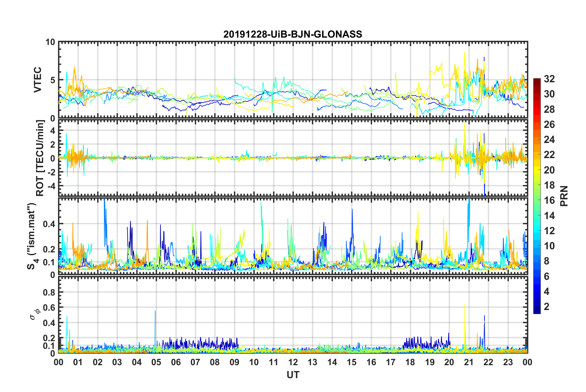Select the 19 hour tick on UT axis
Image resolution: width=586 pixels, height=392 pixels.
[x=430, y=362]
